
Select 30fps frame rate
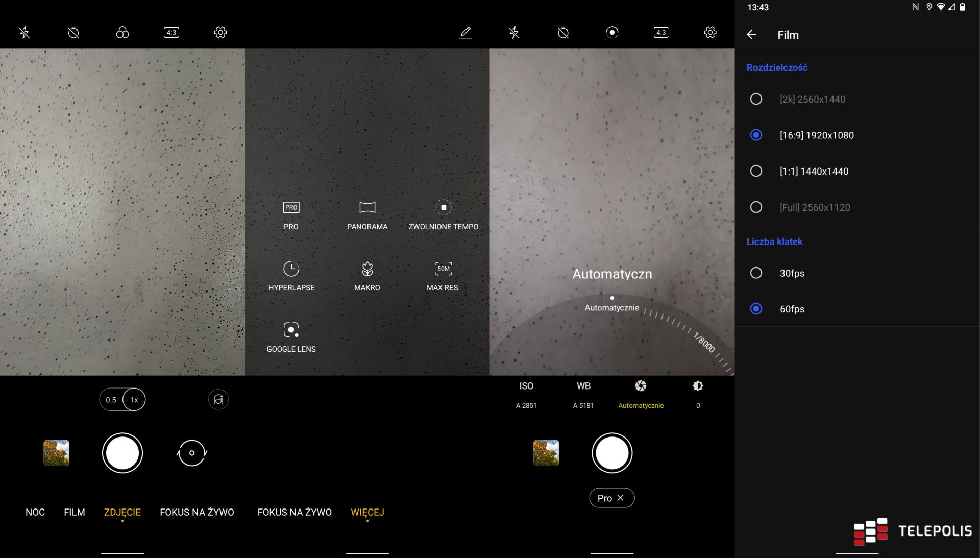(756, 273)
